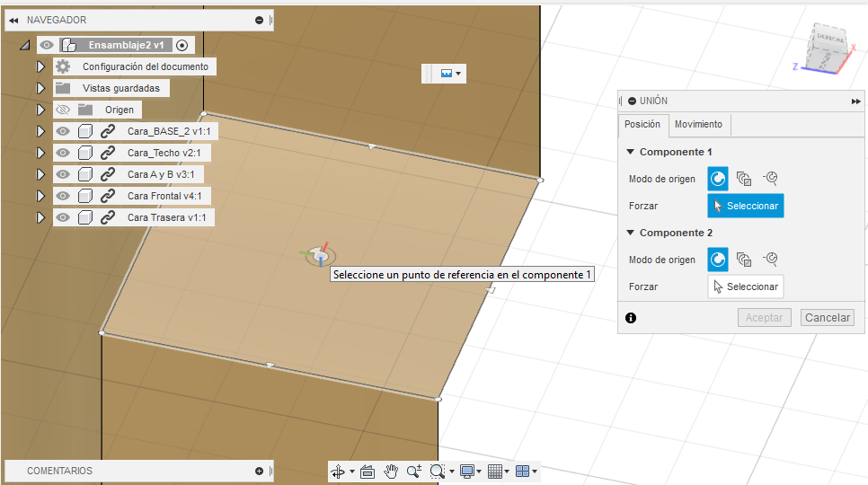Collapse Navegador panel with double-arrow icon
The height and width of the screenshot is (485, 868).
(13, 20)
